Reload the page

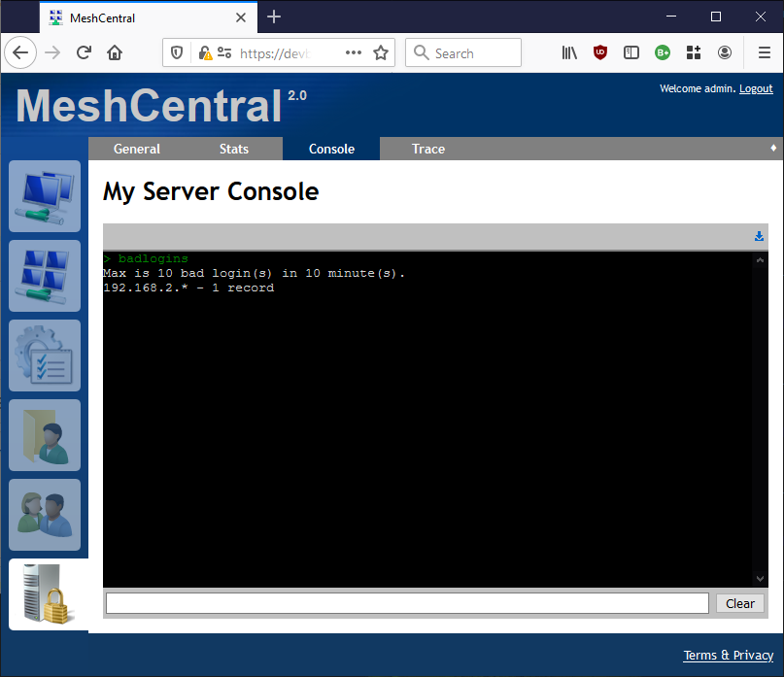click(x=84, y=52)
